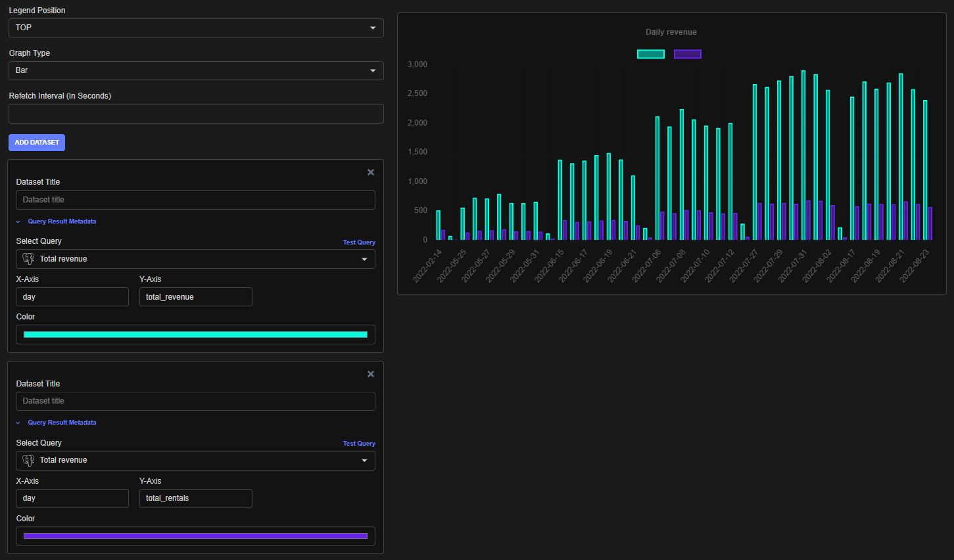954x560 pixels.
Task: Toggle the cyan legend item in the chart
Action: click(x=651, y=54)
